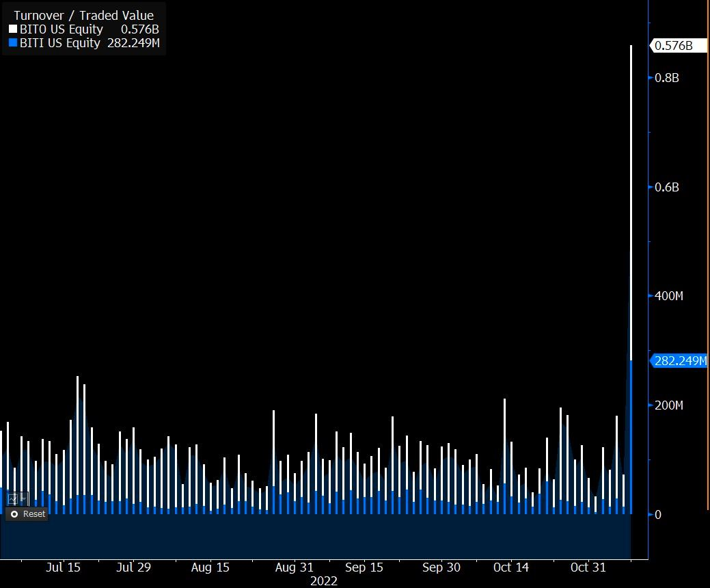710x588 pixels.
Task: Click the Jul 29 date label
Action: (133, 567)
